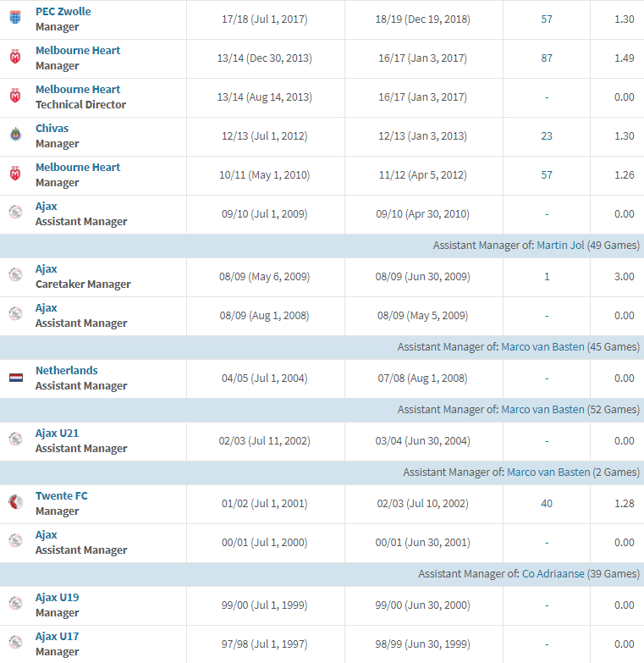Viewport: 644px width, 663px height.
Task: Open the Chivas club link
Action: tap(52, 129)
